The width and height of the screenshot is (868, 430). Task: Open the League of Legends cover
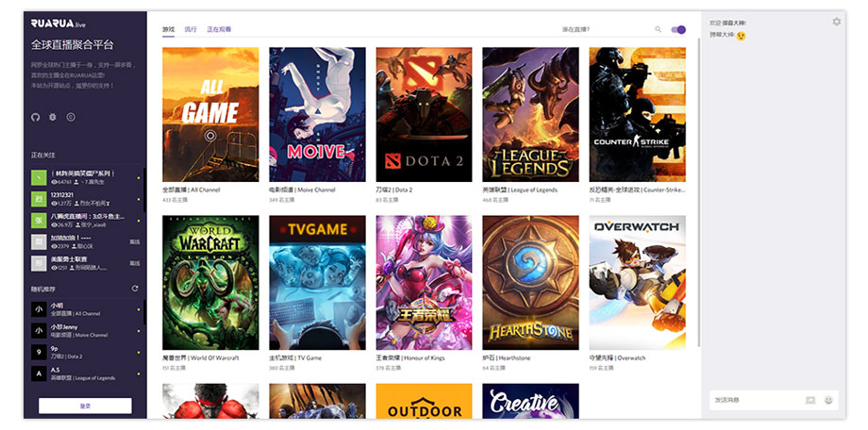tap(530, 114)
